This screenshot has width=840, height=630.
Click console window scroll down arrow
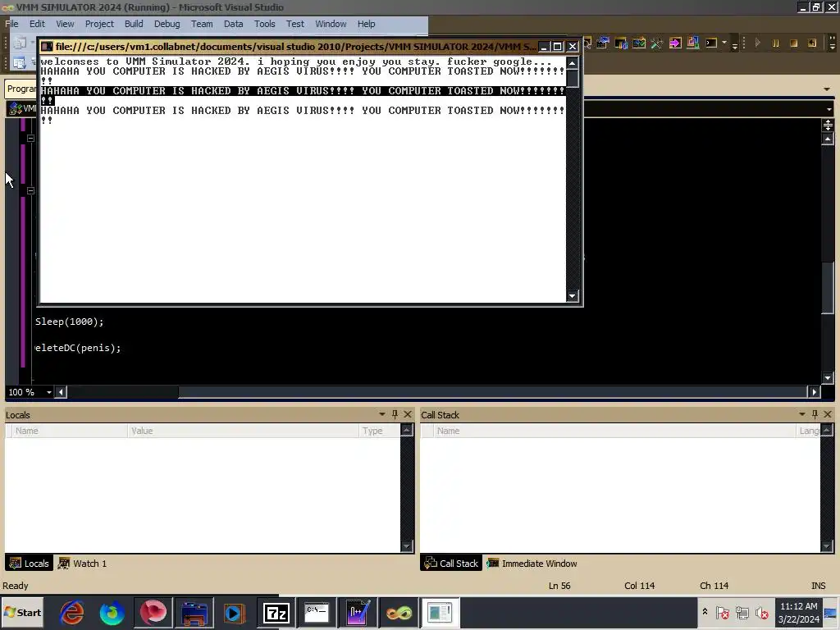[x=572, y=295]
